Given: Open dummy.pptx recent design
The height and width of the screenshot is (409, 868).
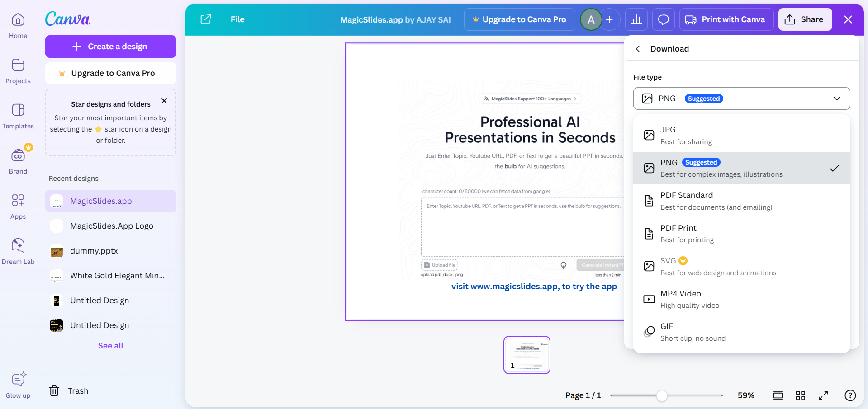Looking at the screenshot, I should pos(111,251).
